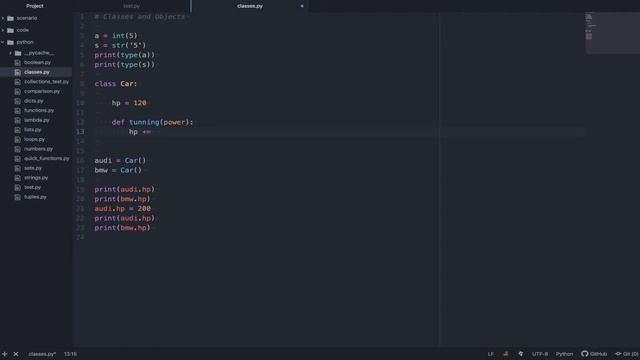Click the scenario folder icon
Viewport: 640px width, 360px height.
pyautogui.click(x=11, y=18)
